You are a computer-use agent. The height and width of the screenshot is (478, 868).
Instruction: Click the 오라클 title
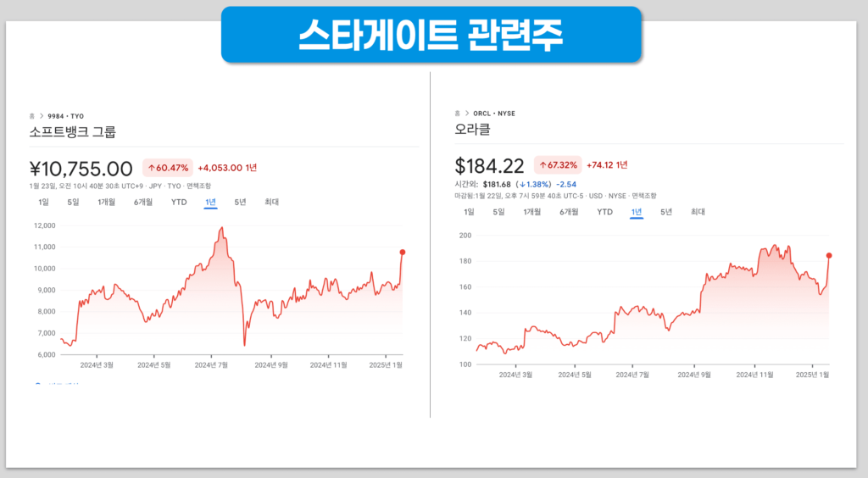click(473, 130)
